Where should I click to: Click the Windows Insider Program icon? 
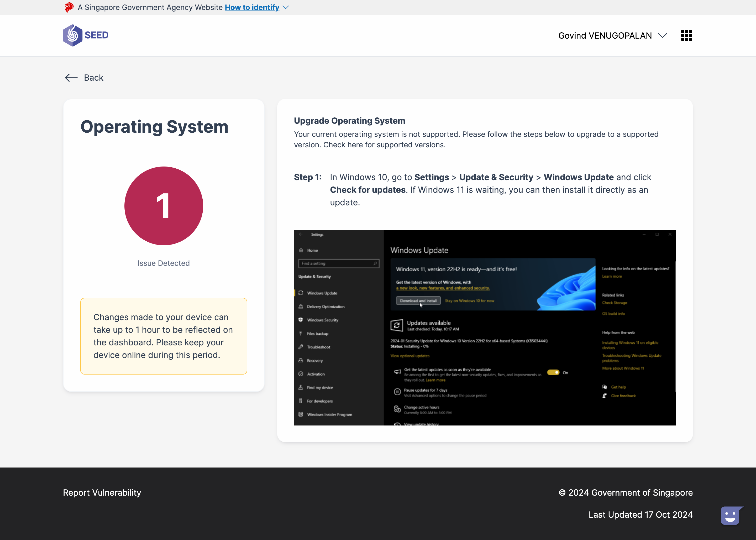pos(301,414)
